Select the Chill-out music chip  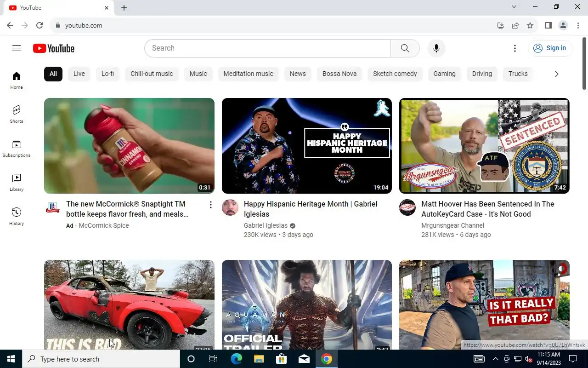pos(152,74)
